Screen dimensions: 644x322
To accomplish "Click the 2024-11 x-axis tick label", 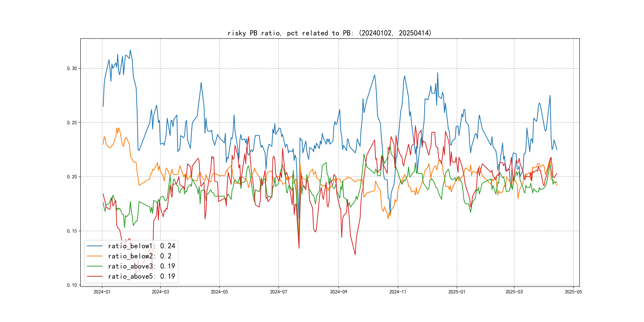I will [398, 292].
